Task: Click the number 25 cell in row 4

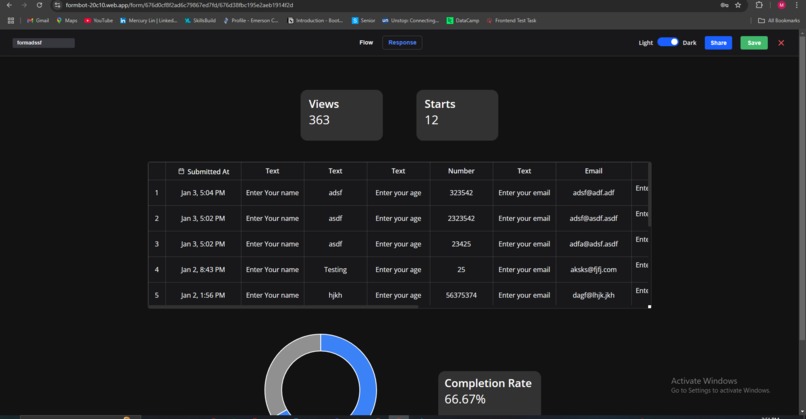Action: click(461, 269)
